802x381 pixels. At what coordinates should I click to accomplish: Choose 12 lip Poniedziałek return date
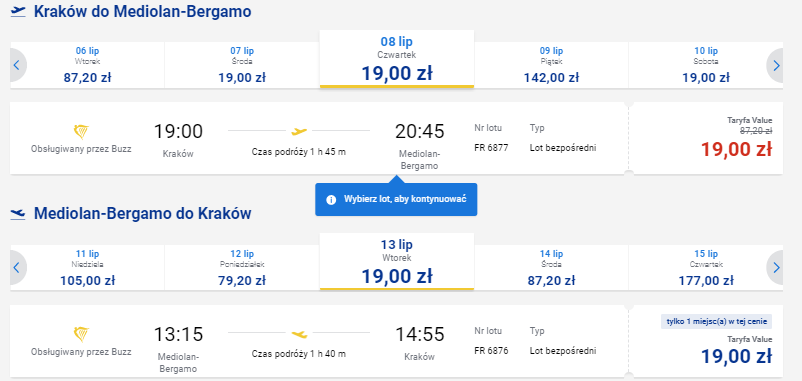[242, 267]
